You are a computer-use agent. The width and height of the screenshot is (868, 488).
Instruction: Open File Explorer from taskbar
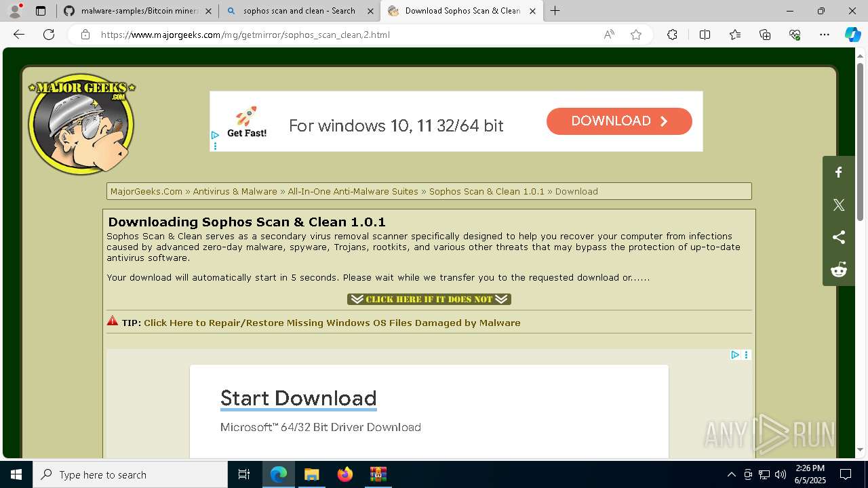(x=311, y=474)
